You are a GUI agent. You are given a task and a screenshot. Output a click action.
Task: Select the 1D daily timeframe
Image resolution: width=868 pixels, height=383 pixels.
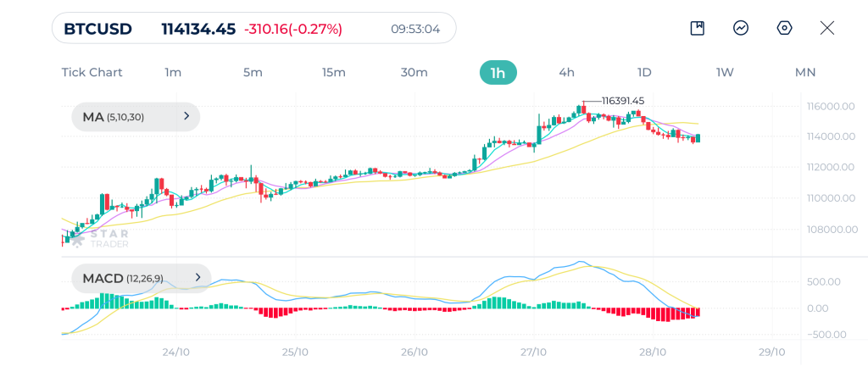[x=644, y=72]
